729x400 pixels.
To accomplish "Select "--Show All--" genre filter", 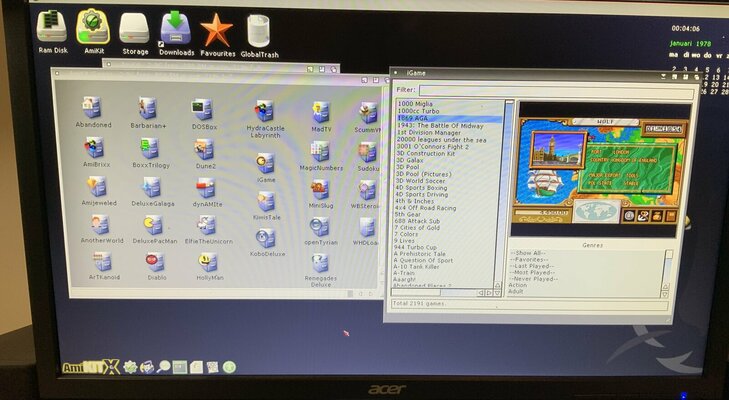I will pos(533,254).
